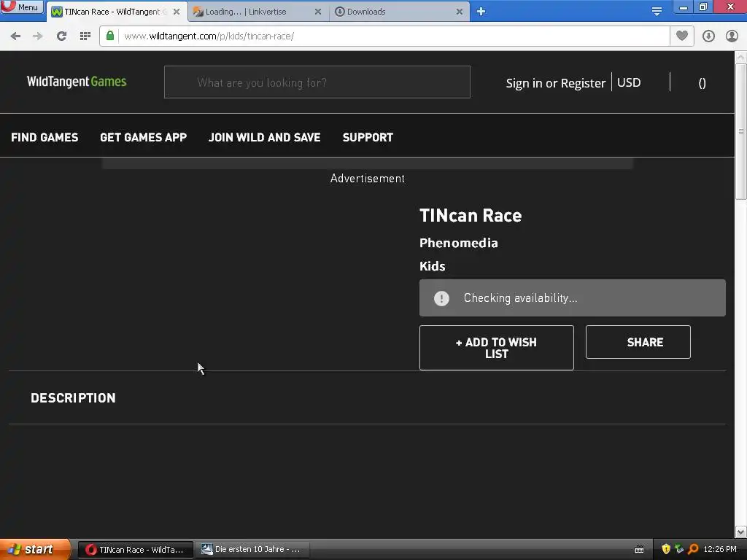The height and width of the screenshot is (560, 747).
Task: Click the page scrollbar down arrow
Action: pyautogui.click(x=741, y=532)
